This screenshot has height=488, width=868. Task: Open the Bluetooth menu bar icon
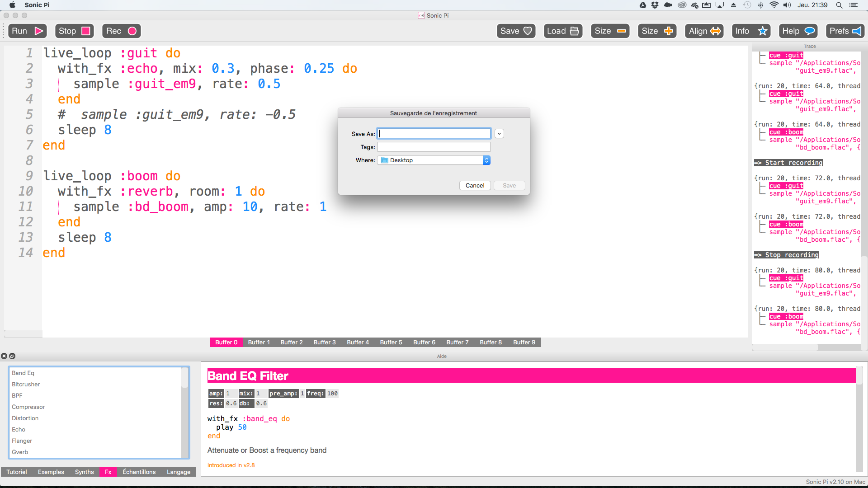point(760,5)
